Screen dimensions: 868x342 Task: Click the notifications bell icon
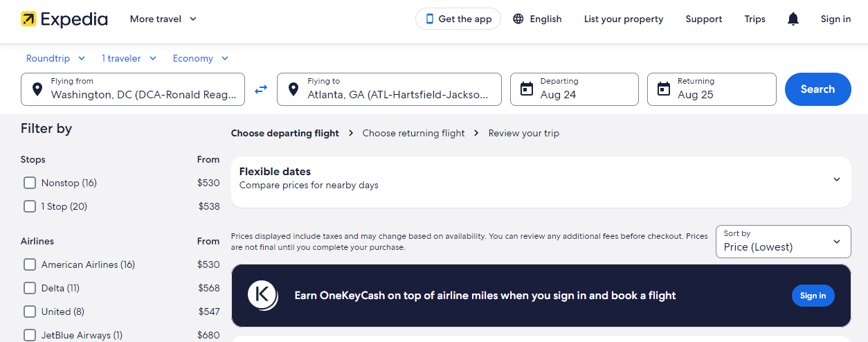(x=793, y=19)
